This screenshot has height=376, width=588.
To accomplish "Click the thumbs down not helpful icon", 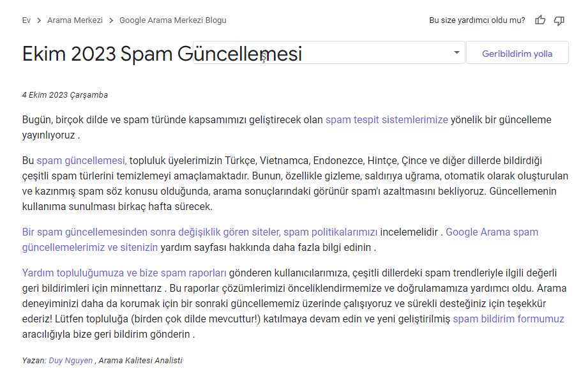I will click(559, 20).
